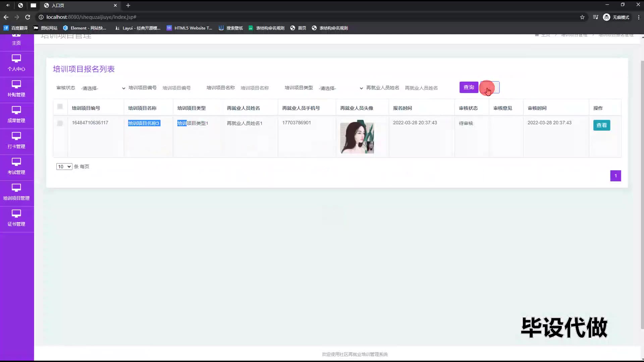Check the row checkbox for 16484710636117
The width and height of the screenshot is (644, 362).
pos(60,123)
